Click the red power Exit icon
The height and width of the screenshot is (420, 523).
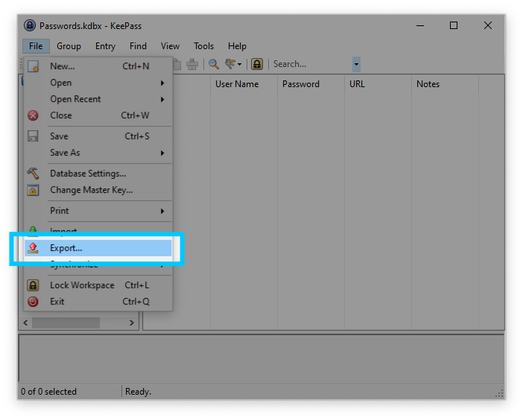click(x=33, y=302)
